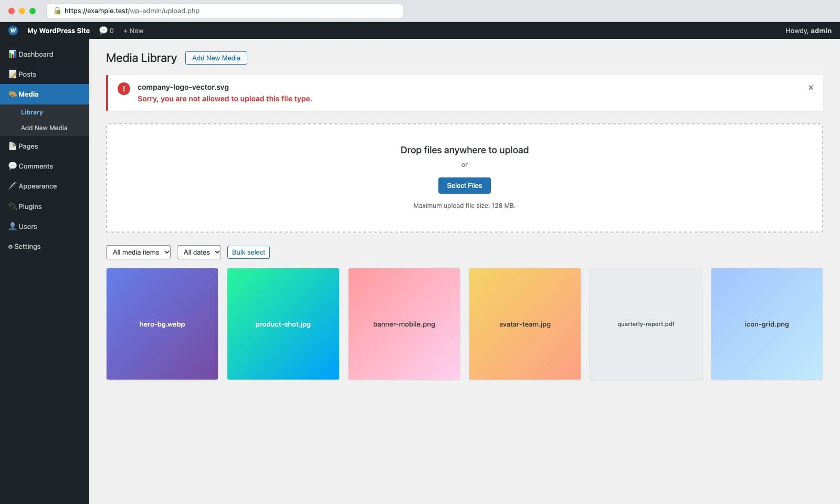Screen dimensions: 840x504
Task: Open the All media items dropdown
Action: [138, 252]
